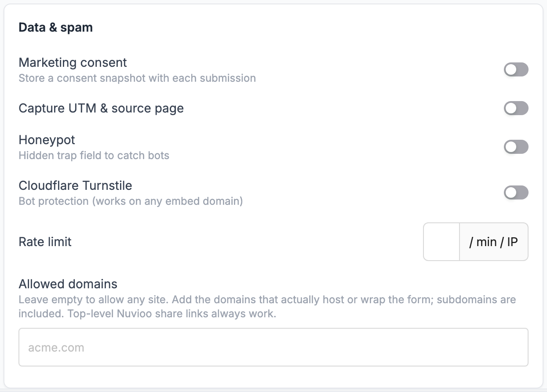
Task: Click the 'Marketing consent' label
Action: coord(73,62)
